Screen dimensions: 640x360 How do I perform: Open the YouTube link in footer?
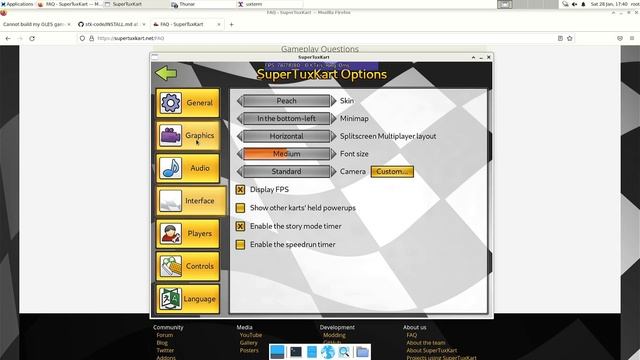(251, 335)
